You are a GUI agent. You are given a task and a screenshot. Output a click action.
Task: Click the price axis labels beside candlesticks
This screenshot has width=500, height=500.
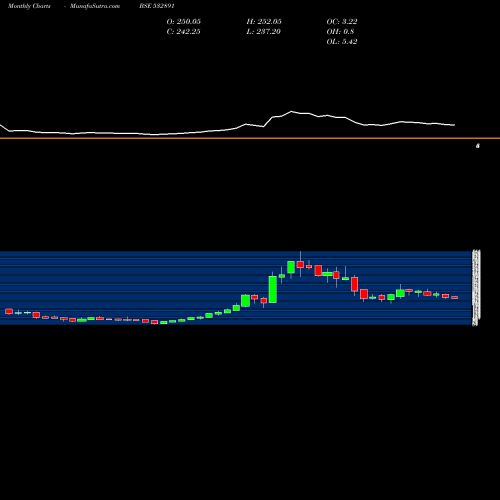(476, 288)
